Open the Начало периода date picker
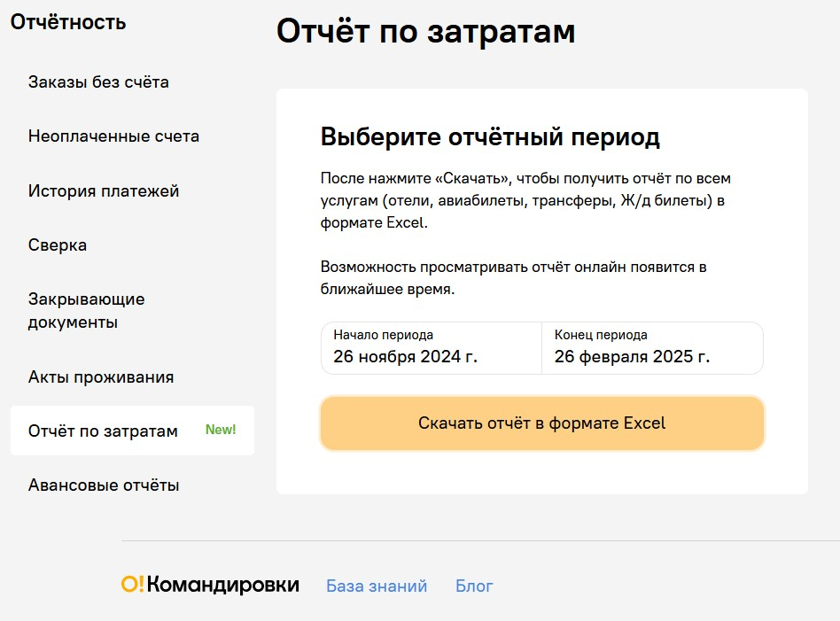840x621 pixels. (x=431, y=348)
